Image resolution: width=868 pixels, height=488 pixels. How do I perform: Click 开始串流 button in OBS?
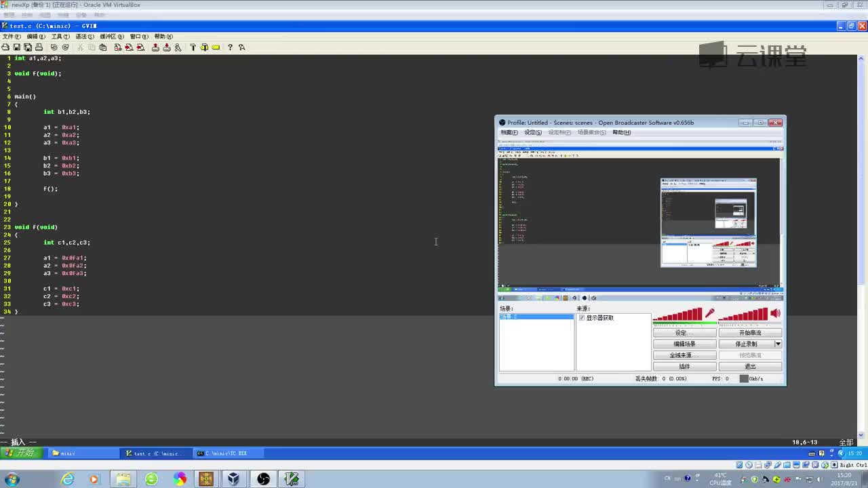[x=750, y=333]
